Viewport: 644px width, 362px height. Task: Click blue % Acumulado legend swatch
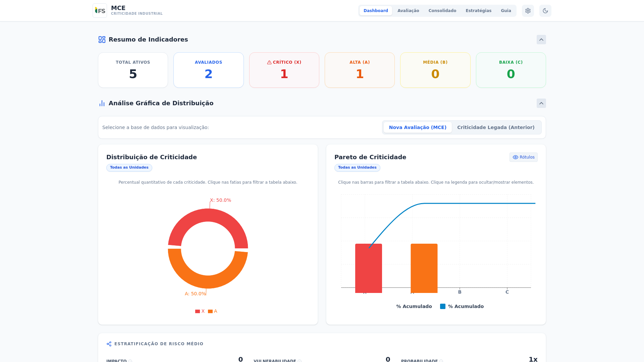pos(443,306)
